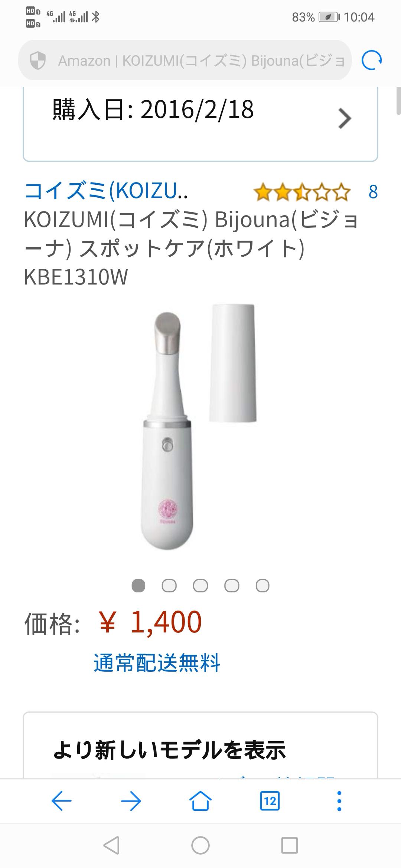Open 通常配送無料 shipping details link

tap(157, 663)
